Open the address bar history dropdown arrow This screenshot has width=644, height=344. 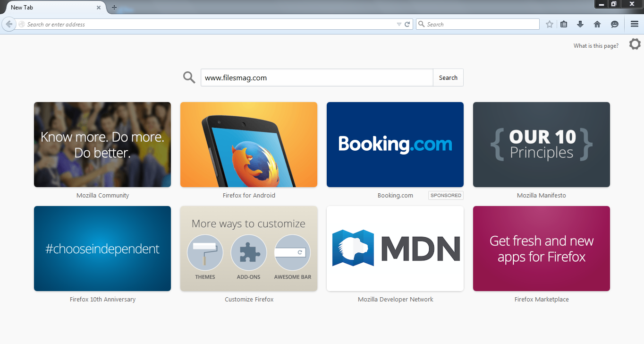pos(399,24)
